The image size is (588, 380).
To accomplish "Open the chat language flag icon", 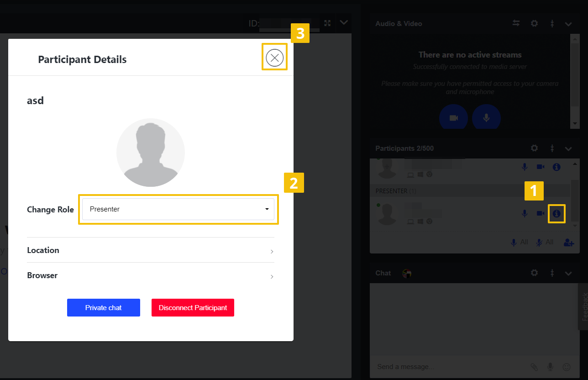I will tap(407, 274).
